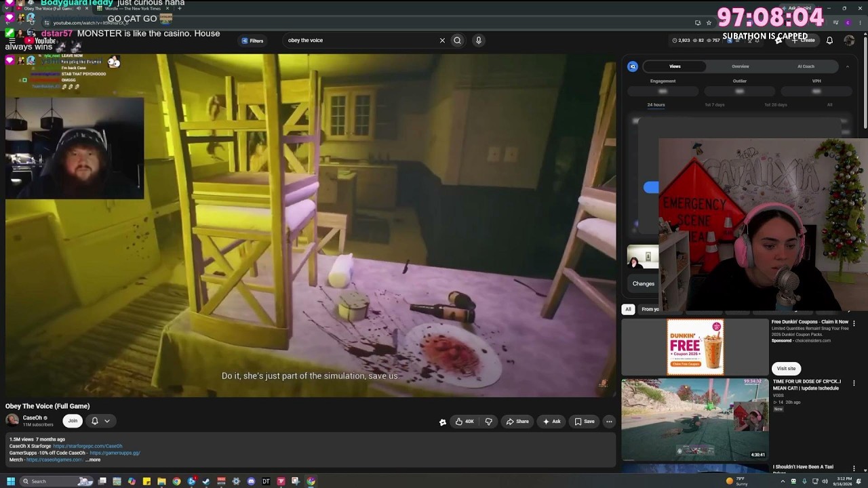868x488 pixels.
Task: Click the blue vidIQ logo icon in the panel
Action: tap(633, 66)
